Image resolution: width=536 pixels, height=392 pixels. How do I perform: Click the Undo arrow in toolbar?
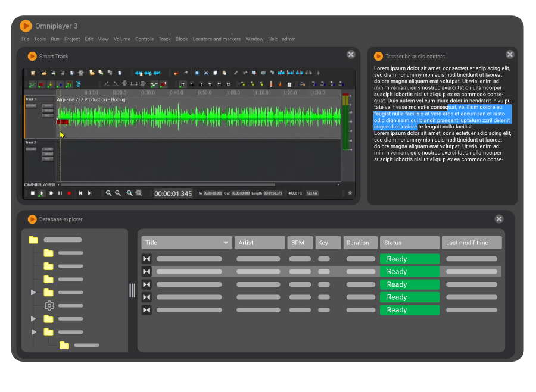pyautogui.click(x=176, y=73)
